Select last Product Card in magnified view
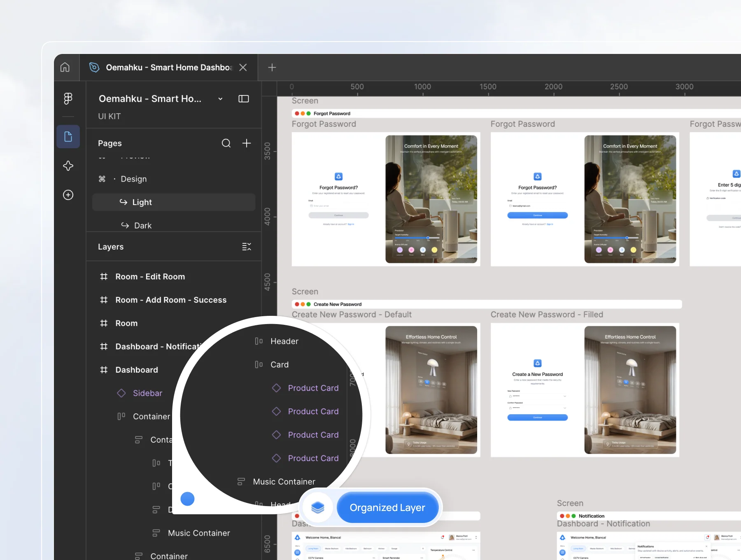This screenshot has width=741, height=560. click(313, 458)
